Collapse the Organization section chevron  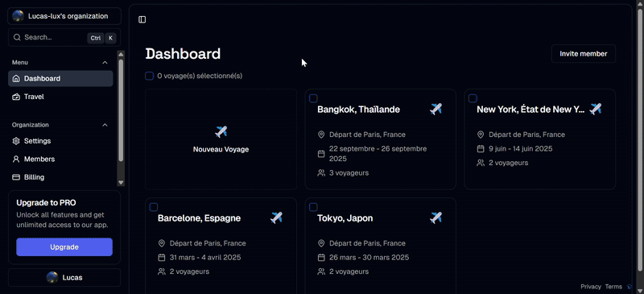tap(105, 125)
